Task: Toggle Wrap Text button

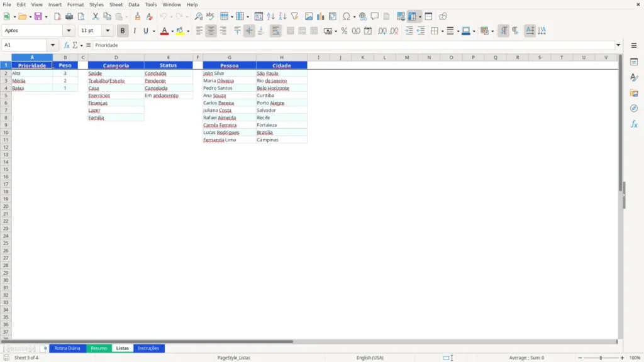Action: click(275, 31)
